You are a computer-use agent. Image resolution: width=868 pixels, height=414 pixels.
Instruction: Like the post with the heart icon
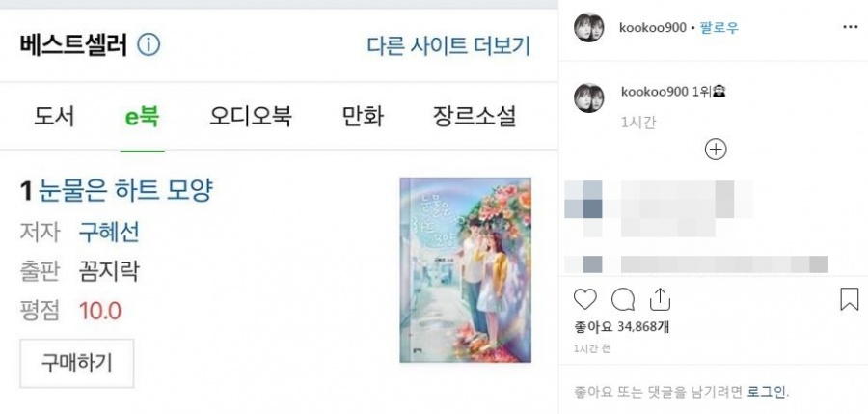point(585,300)
